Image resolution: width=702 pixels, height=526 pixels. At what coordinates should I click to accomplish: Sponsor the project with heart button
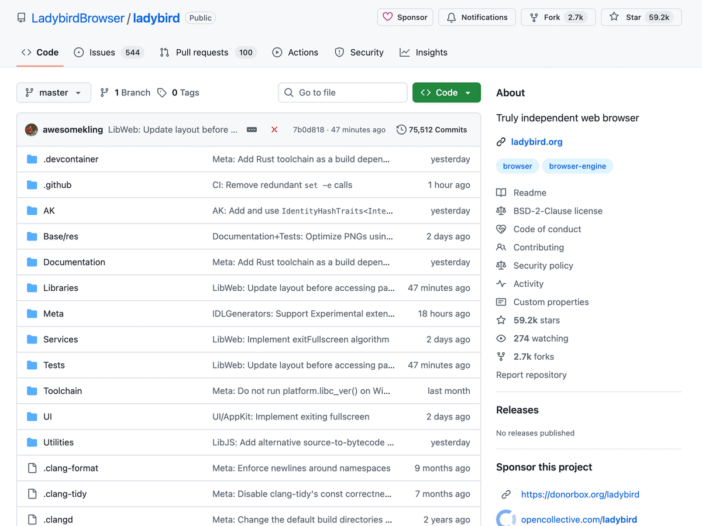(405, 17)
